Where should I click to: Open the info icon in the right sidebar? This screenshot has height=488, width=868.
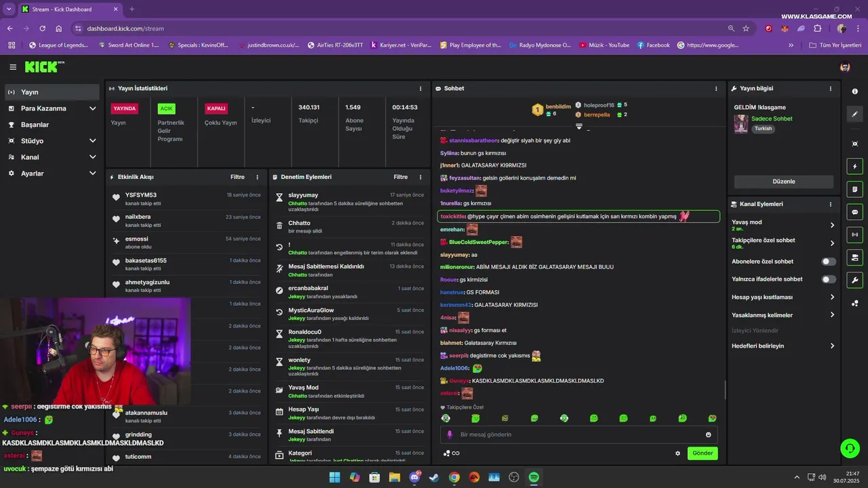pos(854,91)
